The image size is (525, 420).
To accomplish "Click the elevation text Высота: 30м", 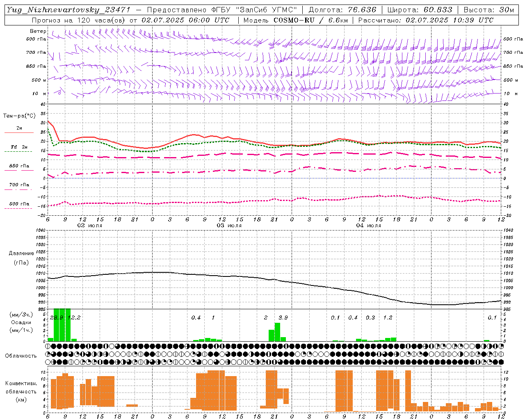I will [488, 10].
